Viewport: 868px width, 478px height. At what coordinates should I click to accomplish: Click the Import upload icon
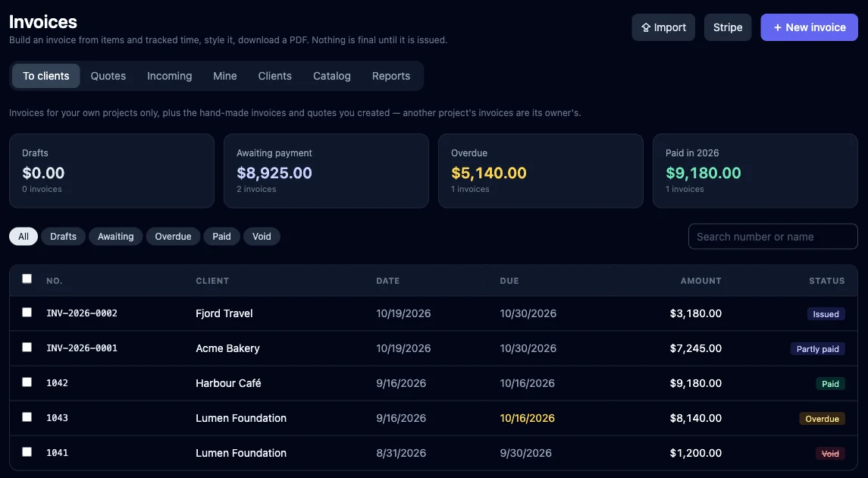[x=645, y=28]
